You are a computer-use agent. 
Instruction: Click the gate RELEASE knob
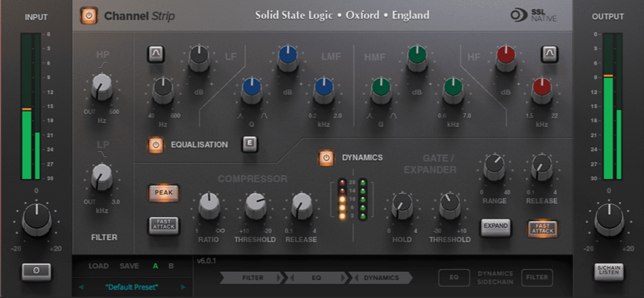click(542, 168)
